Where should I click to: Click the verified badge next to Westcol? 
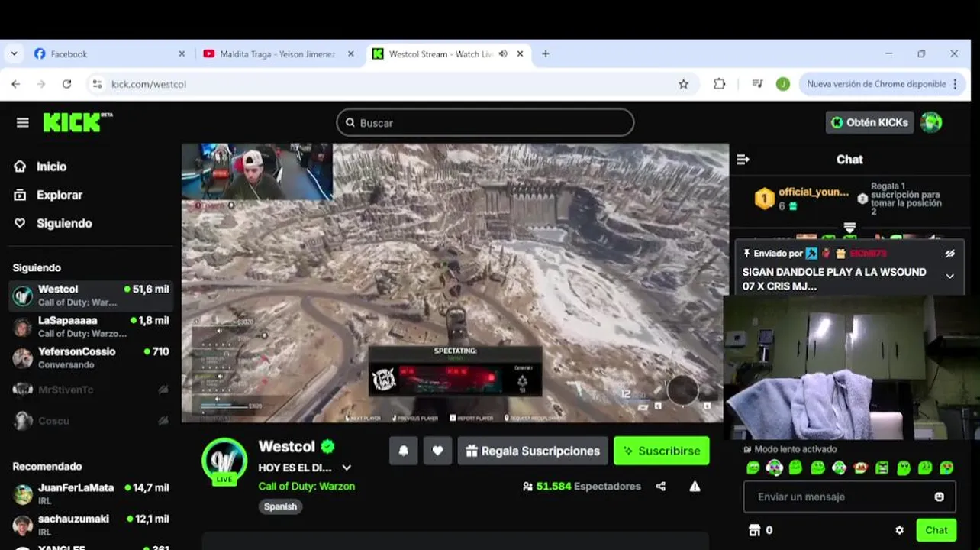point(327,446)
